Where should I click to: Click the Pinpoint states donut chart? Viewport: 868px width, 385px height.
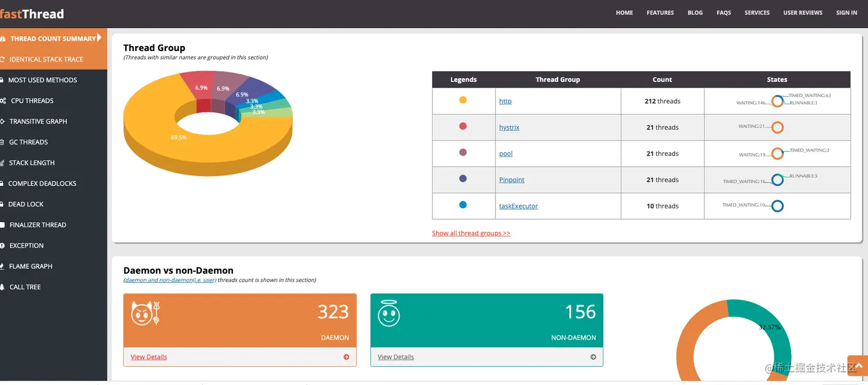(x=777, y=180)
